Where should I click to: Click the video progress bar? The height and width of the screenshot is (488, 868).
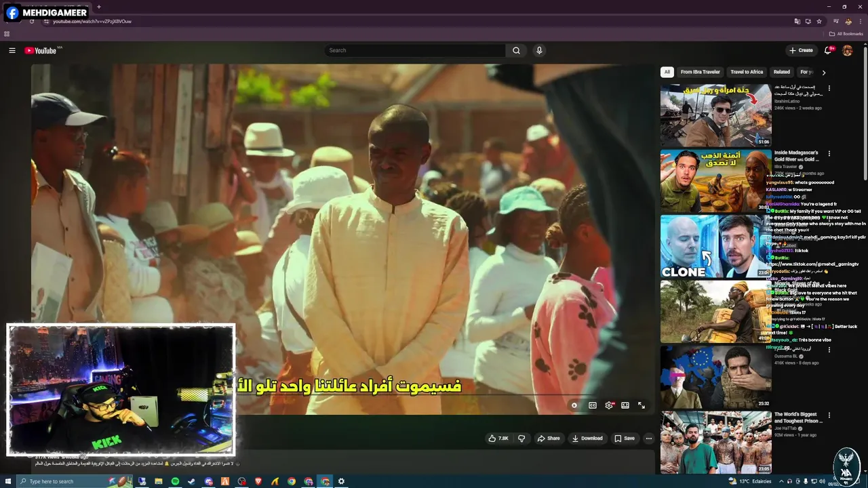[342, 394]
